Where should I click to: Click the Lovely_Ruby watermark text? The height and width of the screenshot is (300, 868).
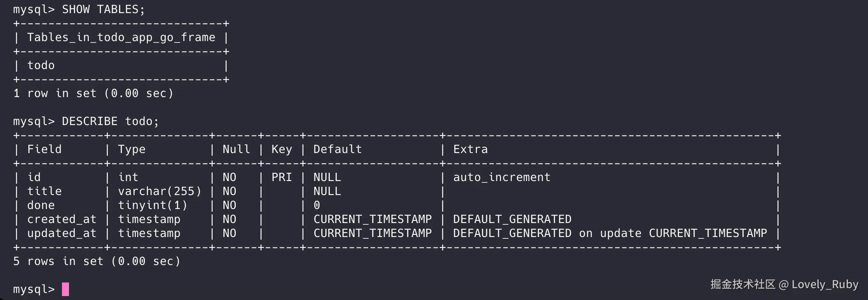pos(824,285)
